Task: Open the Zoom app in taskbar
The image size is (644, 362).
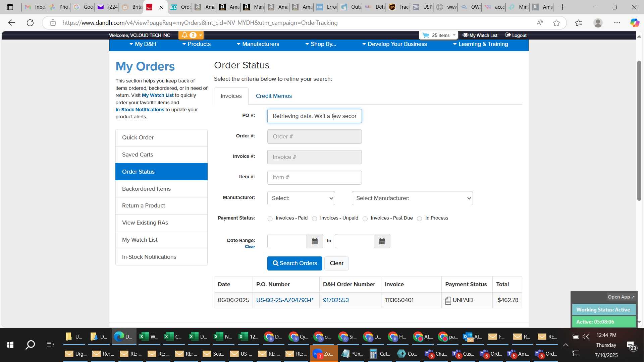Action: (x=324, y=354)
